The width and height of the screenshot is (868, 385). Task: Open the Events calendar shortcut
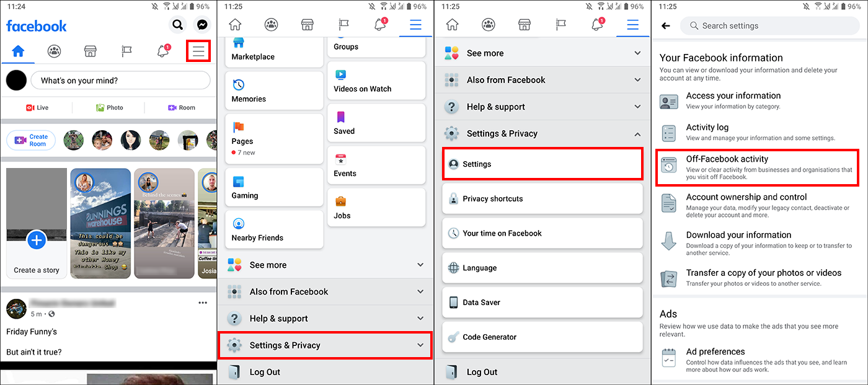(376, 165)
